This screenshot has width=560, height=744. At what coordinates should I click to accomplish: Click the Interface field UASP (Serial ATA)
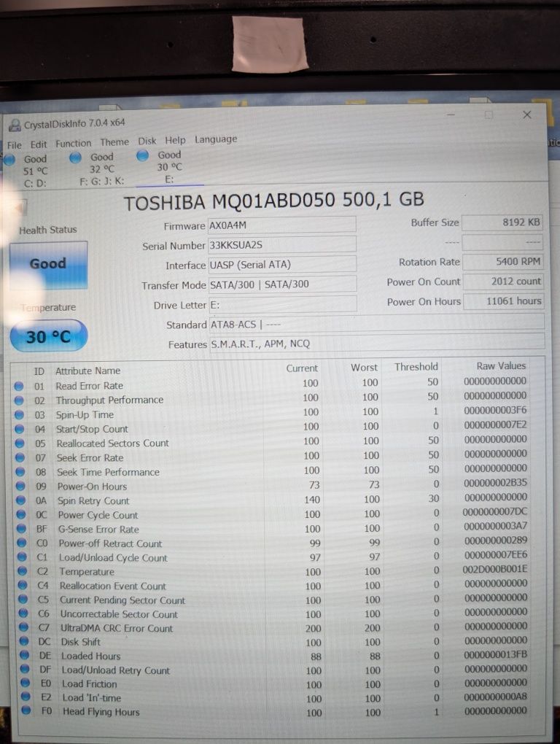coord(283,264)
